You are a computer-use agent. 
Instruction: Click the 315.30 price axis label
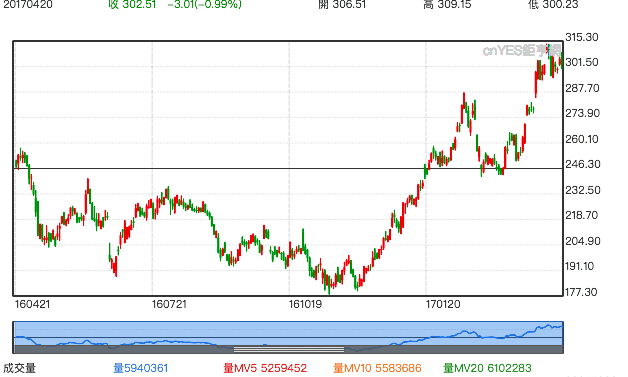[582, 37]
